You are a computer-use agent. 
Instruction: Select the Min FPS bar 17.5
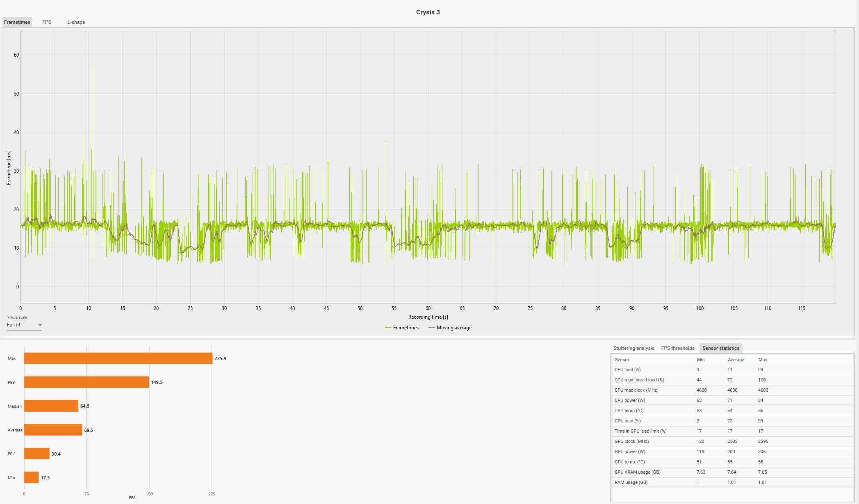(x=32, y=477)
